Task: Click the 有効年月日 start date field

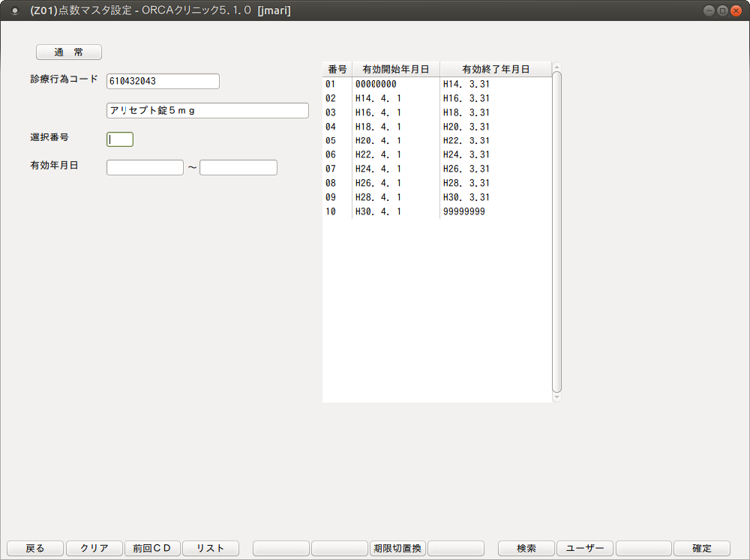Action: coord(145,167)
